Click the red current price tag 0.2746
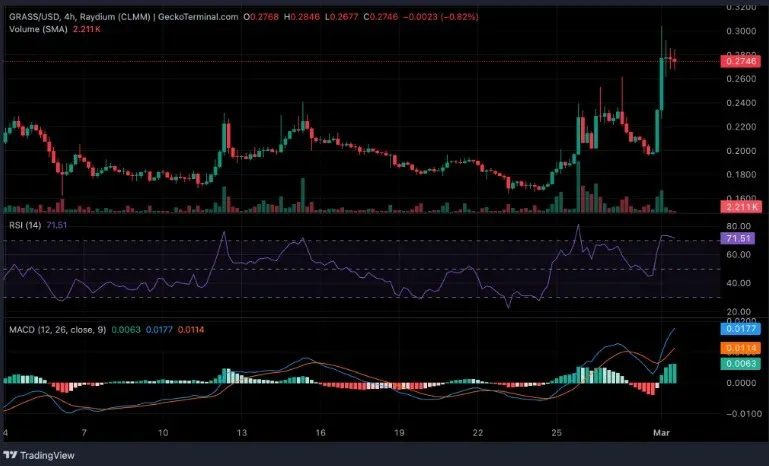This screenshot has width=769, height=466. coord(740,61)
